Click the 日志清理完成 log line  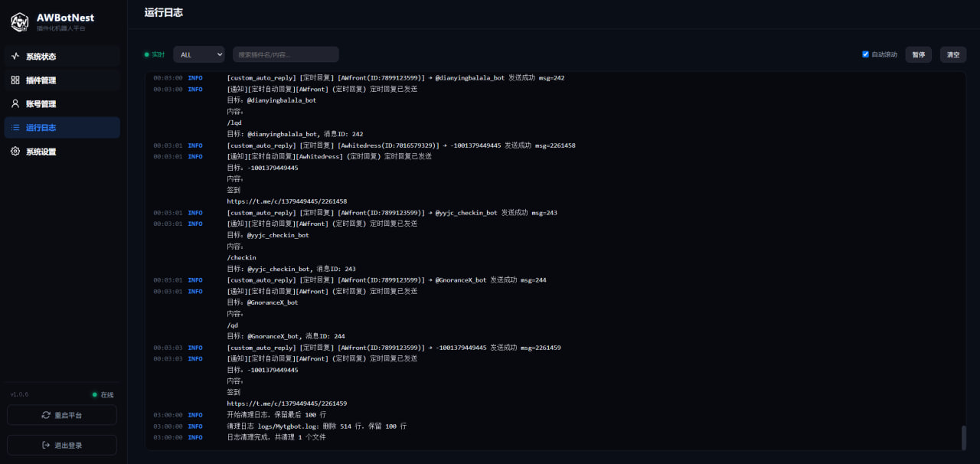tap(276, 437)
